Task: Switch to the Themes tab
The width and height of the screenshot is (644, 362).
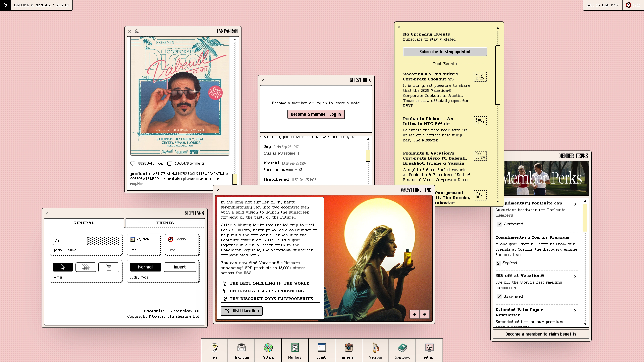Action: click(x=165, y=223)
